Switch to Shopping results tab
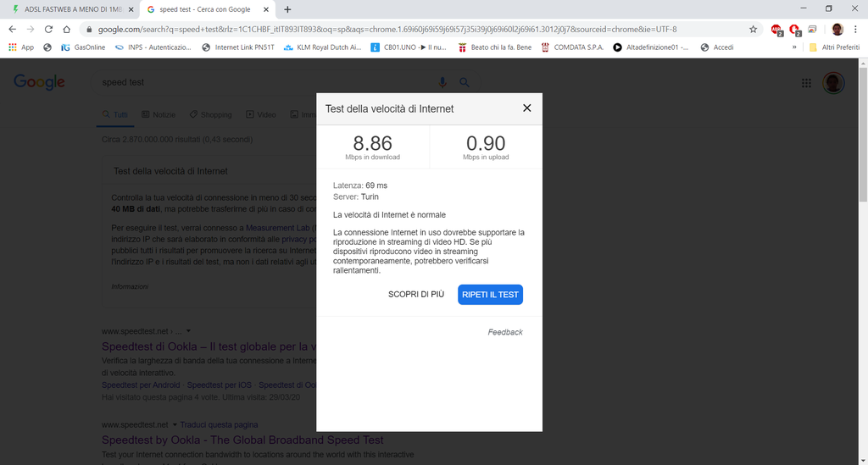 [210, 115]
